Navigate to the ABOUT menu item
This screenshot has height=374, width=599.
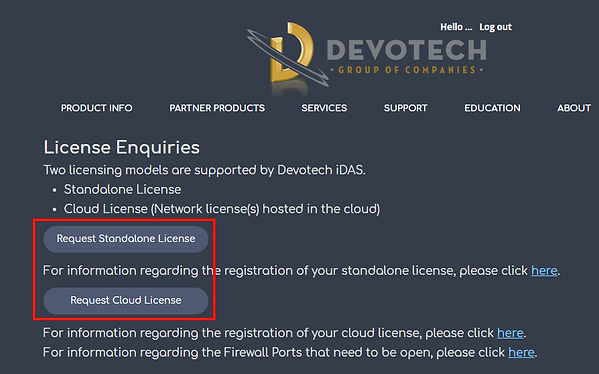click(574, 108)
